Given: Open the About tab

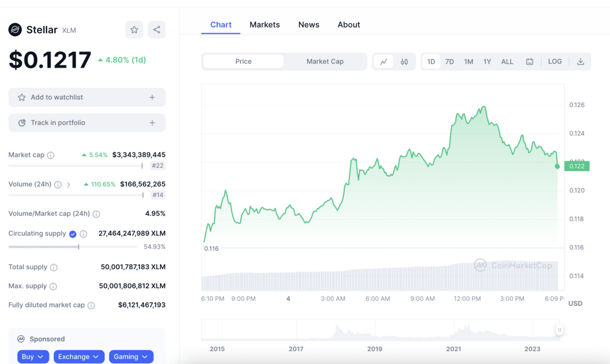Looking at the screenshot, I should pos(349,25).
